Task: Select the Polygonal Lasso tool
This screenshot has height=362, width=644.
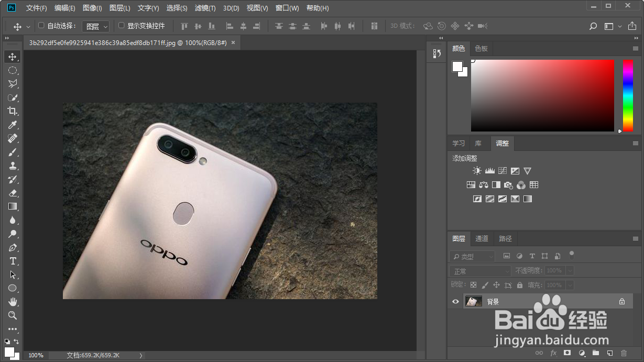Action: point(13,84)
